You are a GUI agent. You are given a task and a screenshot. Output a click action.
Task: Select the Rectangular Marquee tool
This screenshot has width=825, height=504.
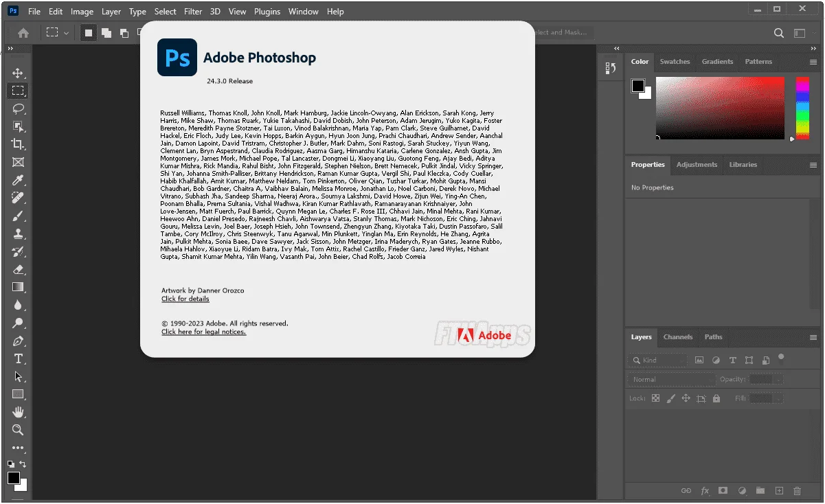coord(18,91)
